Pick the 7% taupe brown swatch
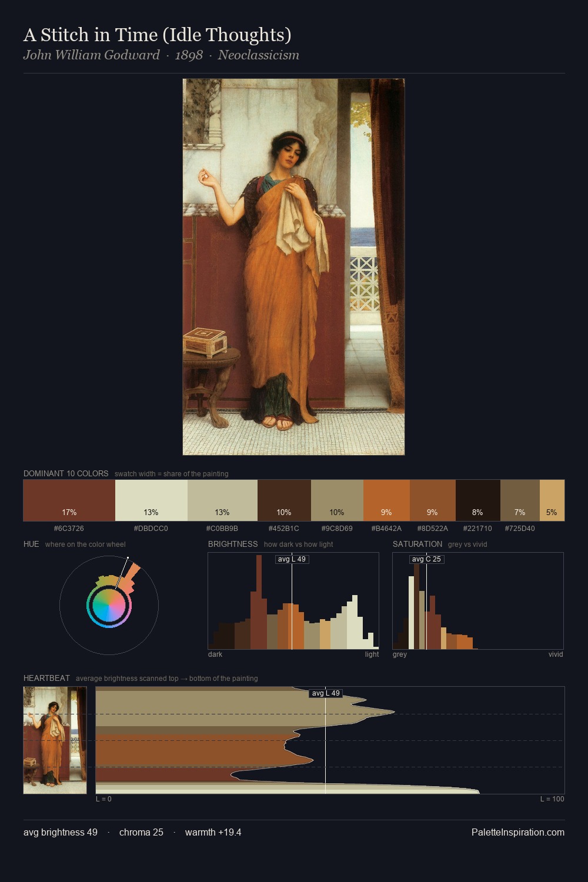The width and height of the screenshot is (588, 882). click(x=520, y=500)
